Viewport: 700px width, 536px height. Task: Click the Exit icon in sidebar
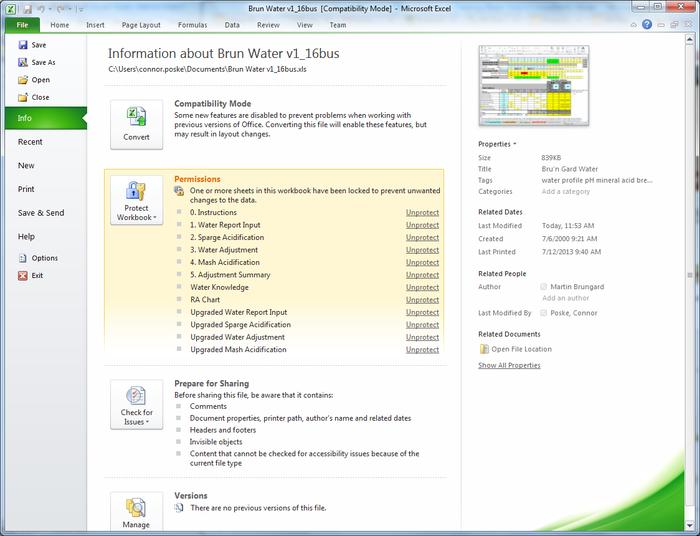(23, 275)
